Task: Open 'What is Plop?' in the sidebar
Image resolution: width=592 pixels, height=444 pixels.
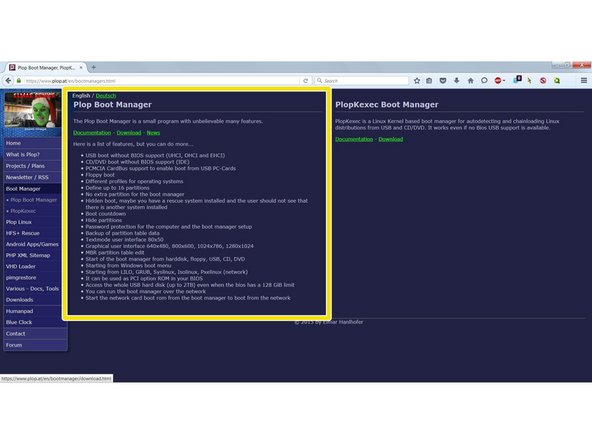Action: 32,154
